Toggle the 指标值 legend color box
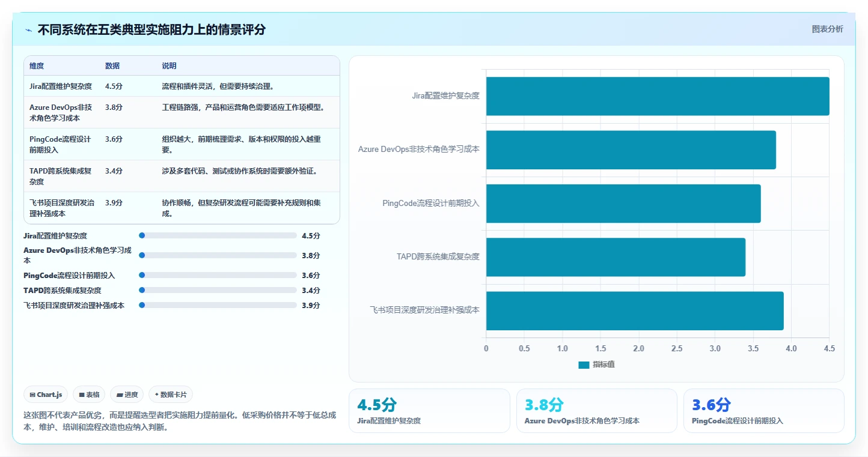Image resolution: width=868 pixels, height=457 pixels. point(584,365)
